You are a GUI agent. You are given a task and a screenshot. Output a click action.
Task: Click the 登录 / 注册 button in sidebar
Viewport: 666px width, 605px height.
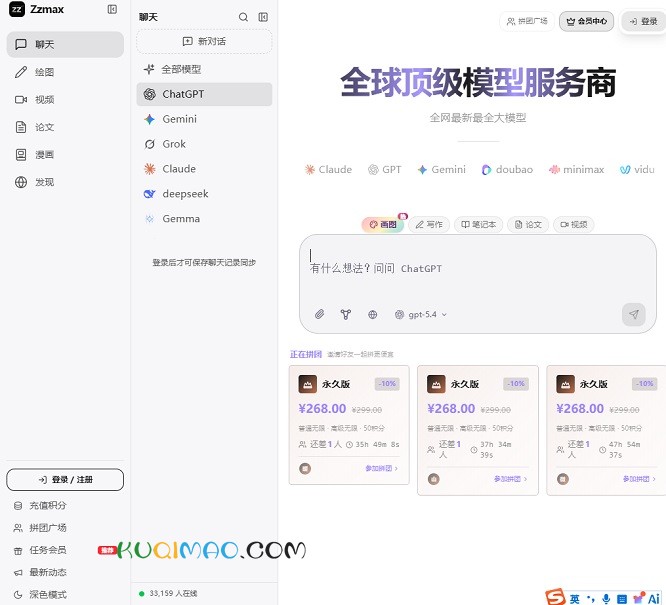(x=65, y=480)
